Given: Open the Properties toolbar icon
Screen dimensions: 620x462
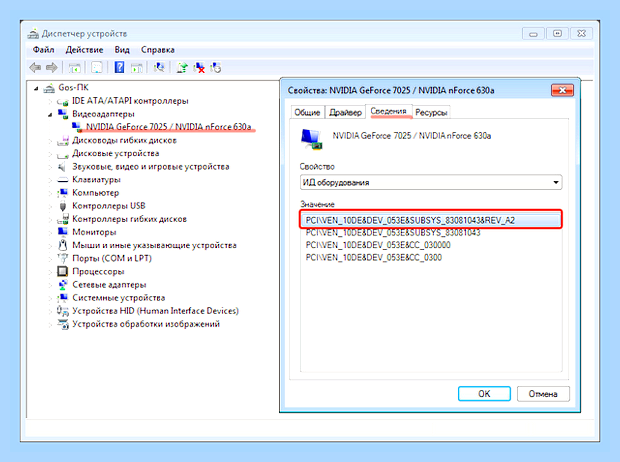Looking at the screenshot, I should [x=97, y=68].
